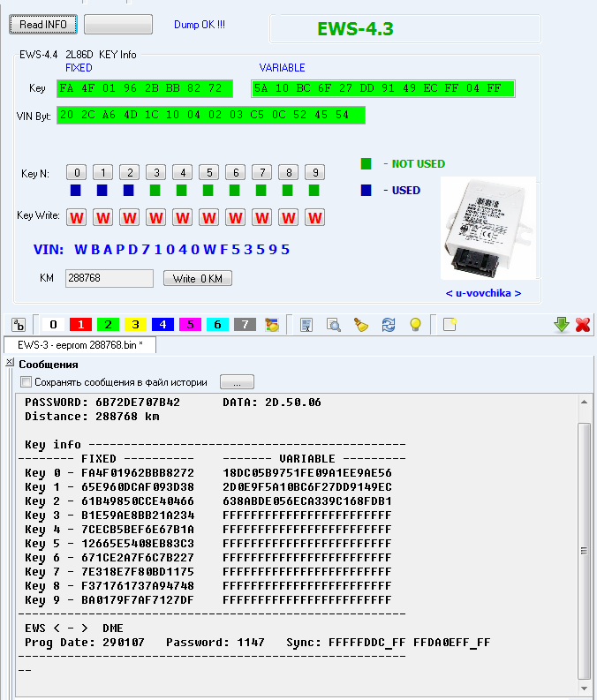Close the messages panel with small x
This screenshot has width=597, height=700.
coord(9,363)
